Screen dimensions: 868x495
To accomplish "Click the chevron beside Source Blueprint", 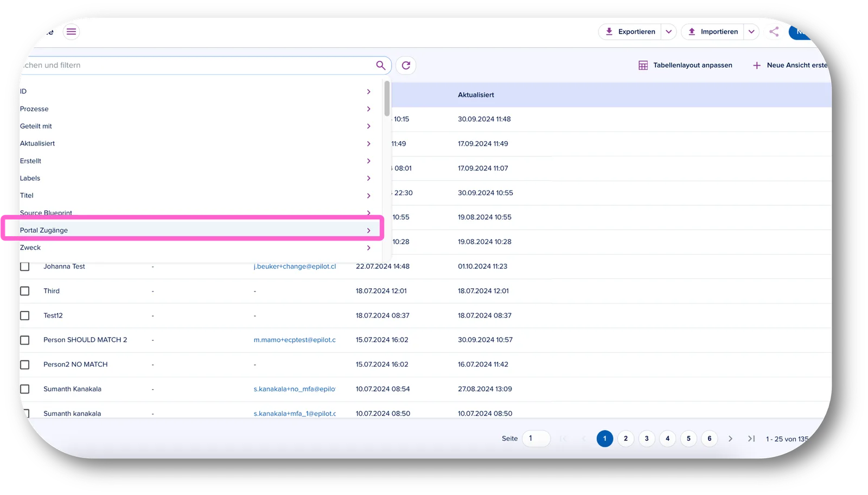I will coord(369,213).
